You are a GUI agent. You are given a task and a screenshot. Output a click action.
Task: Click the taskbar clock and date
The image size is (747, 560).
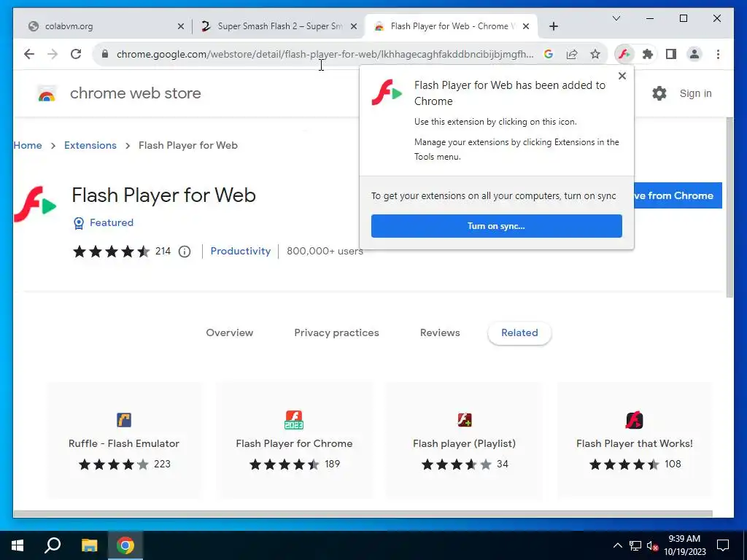[x=684, y=545]
